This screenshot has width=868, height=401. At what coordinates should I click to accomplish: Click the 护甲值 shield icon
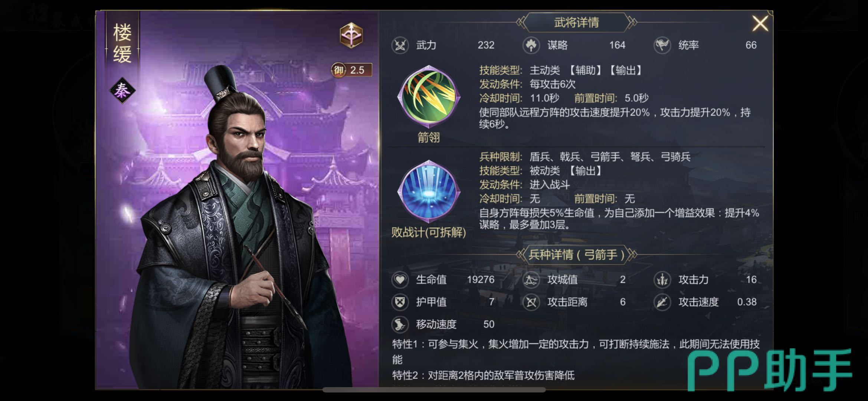pyautogui.click(x=400, y=302)
